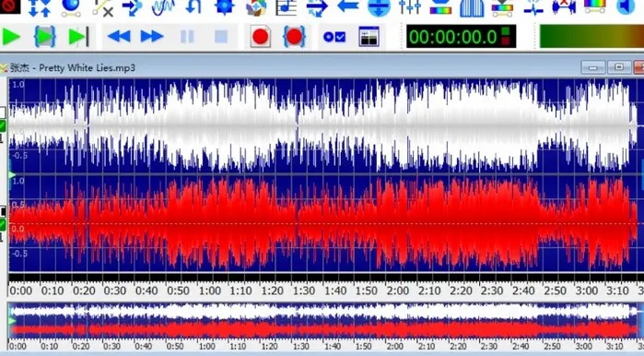Click the blue curved return-arrow effect icon

[x=193, y=6]
